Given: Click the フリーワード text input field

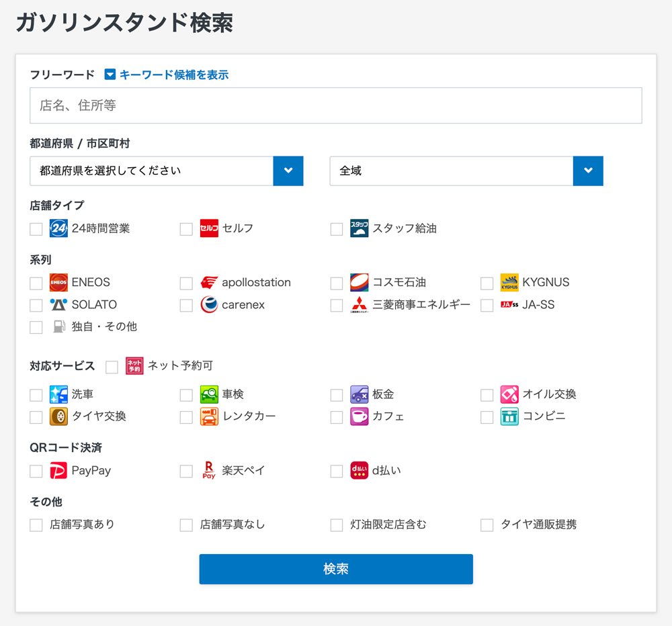Looking at the screenshot, I should [336, 105].
